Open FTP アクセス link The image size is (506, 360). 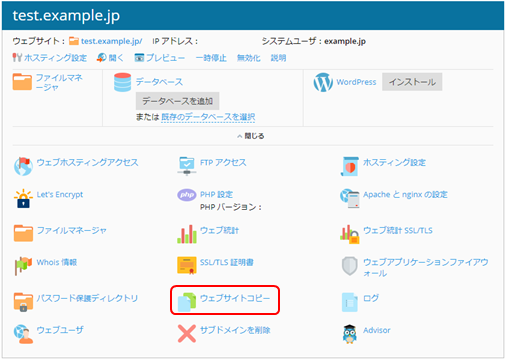223,162
